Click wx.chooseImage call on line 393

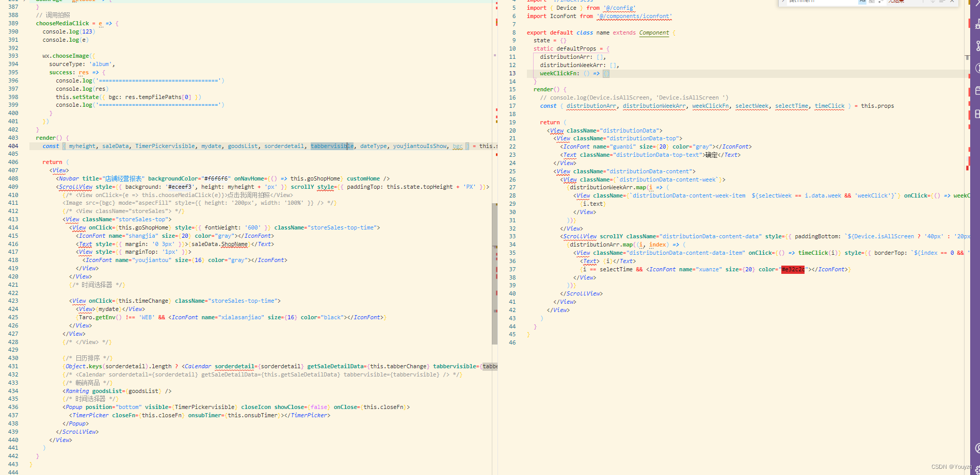66,56
